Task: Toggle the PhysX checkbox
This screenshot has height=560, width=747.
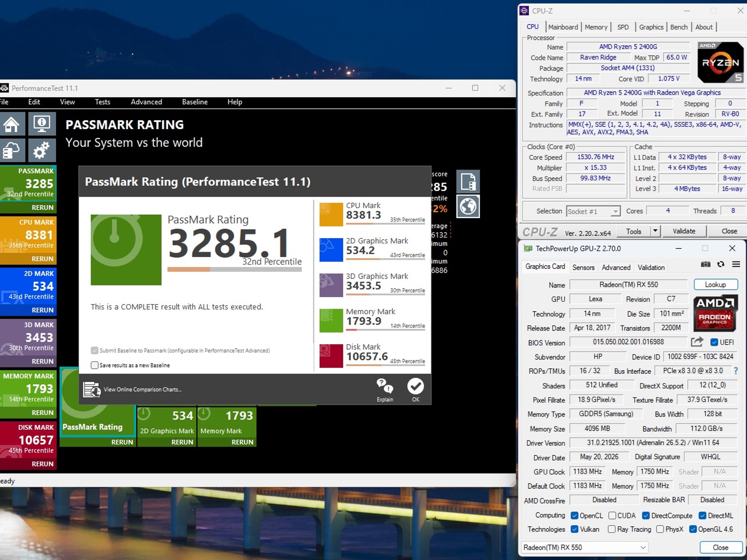Action: coord(660,529)
